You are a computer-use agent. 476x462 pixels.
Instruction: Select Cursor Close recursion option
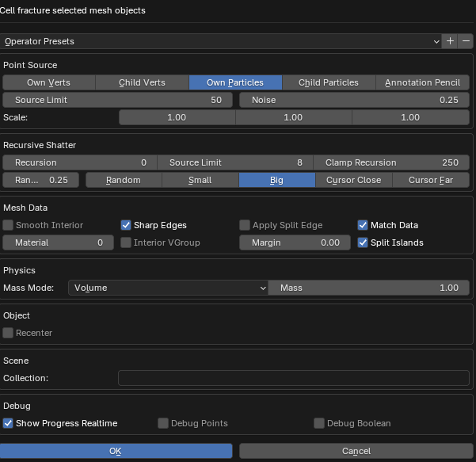coord(353,180)
